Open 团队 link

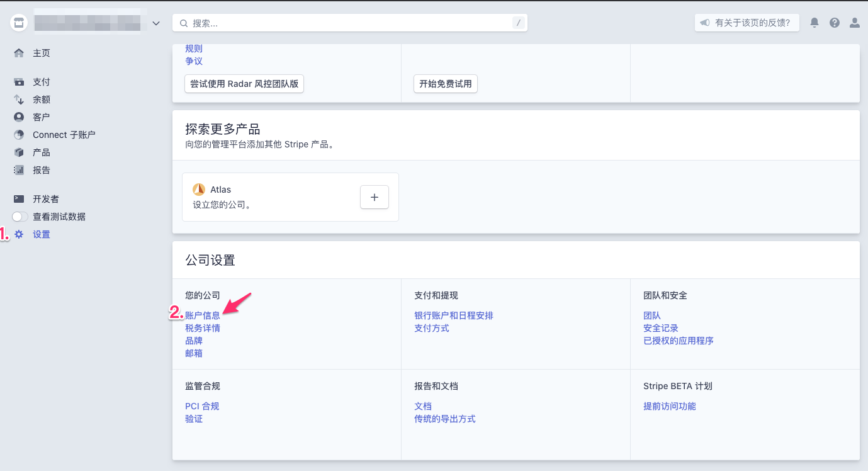652,315
